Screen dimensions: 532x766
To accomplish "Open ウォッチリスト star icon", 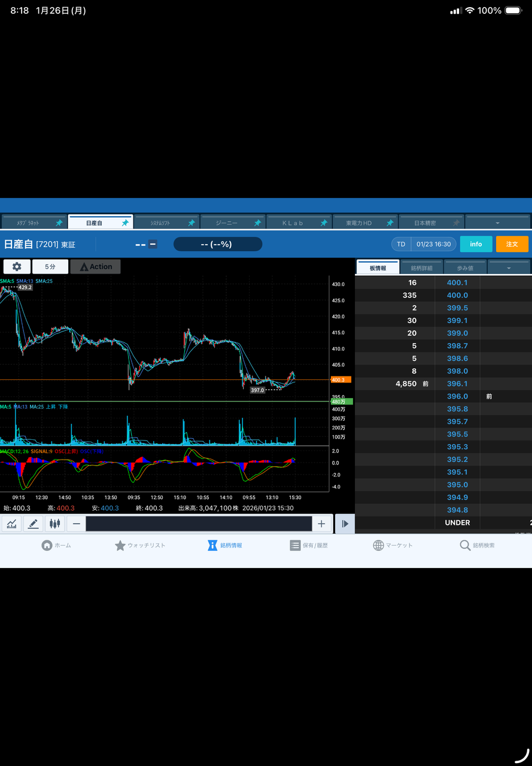I will coord(120,545).
